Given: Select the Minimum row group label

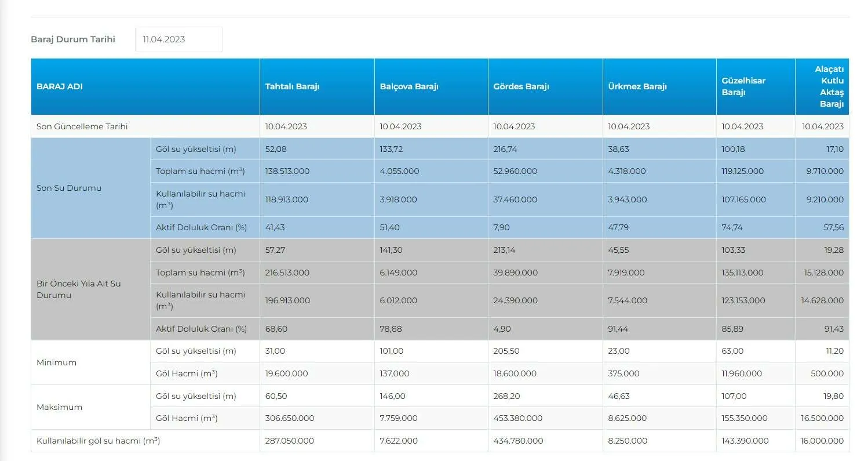Looking at the screenshot, I should [56, 362].
